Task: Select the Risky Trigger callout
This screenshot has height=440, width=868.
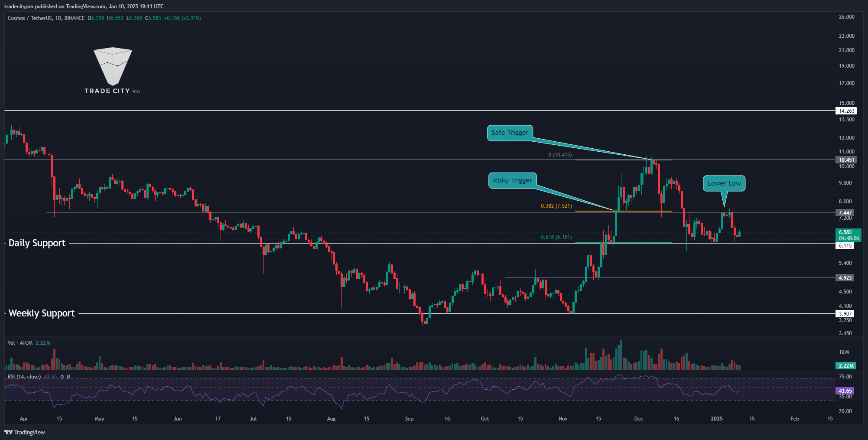Action: 512,180
